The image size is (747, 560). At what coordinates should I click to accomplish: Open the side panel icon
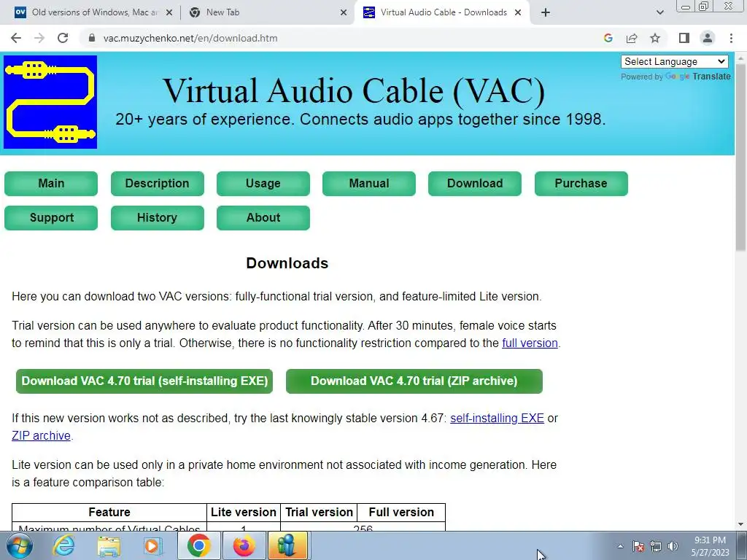pyautogui.click(x=684, y=38)
